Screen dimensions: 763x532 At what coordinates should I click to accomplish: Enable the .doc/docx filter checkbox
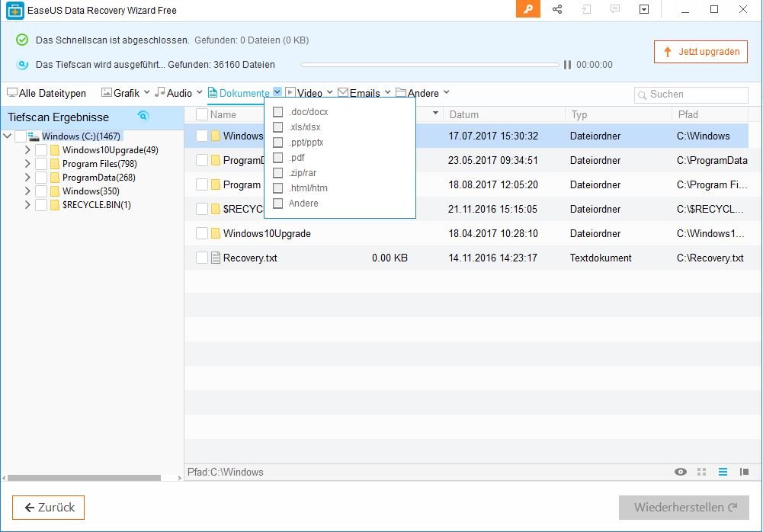278,112
